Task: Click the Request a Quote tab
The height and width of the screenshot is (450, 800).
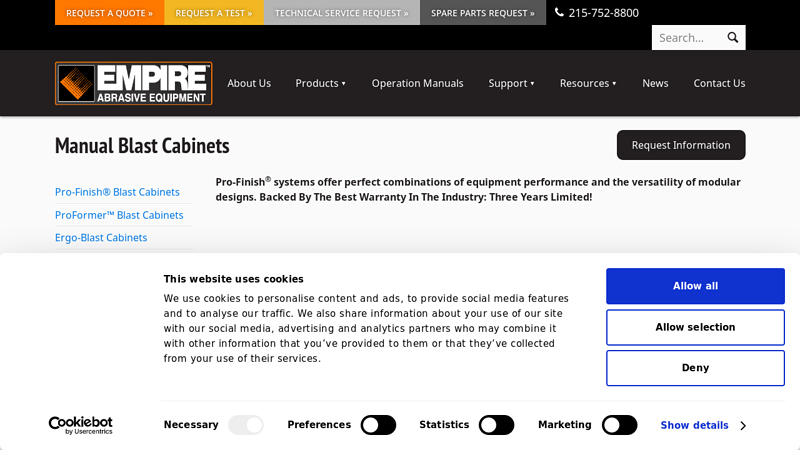Action: click(109, 13)
